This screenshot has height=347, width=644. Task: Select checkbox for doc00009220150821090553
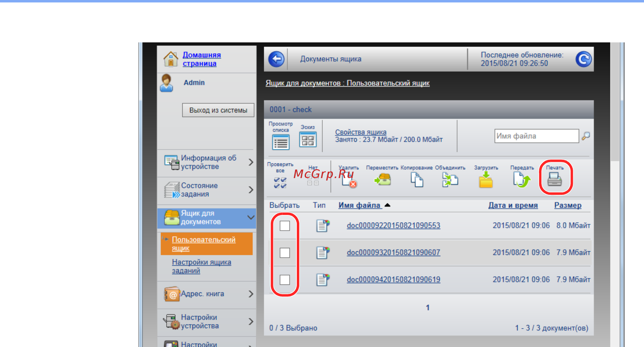285,226
